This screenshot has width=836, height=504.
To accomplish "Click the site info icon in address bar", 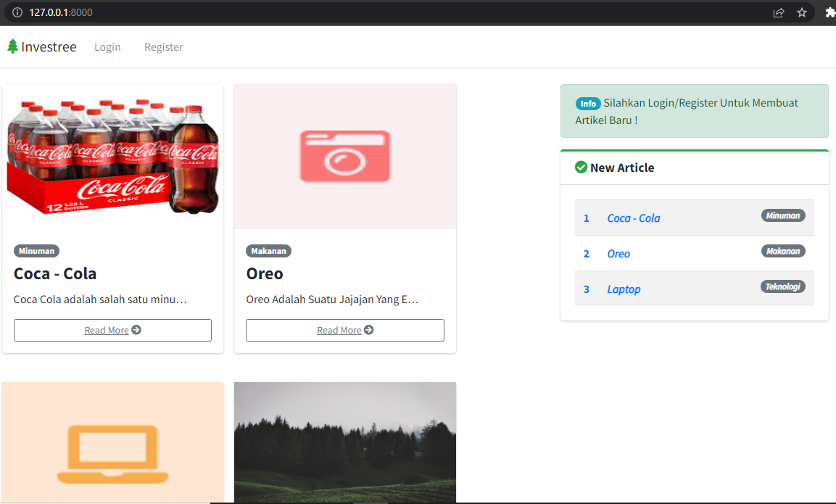I will point(17,12).
